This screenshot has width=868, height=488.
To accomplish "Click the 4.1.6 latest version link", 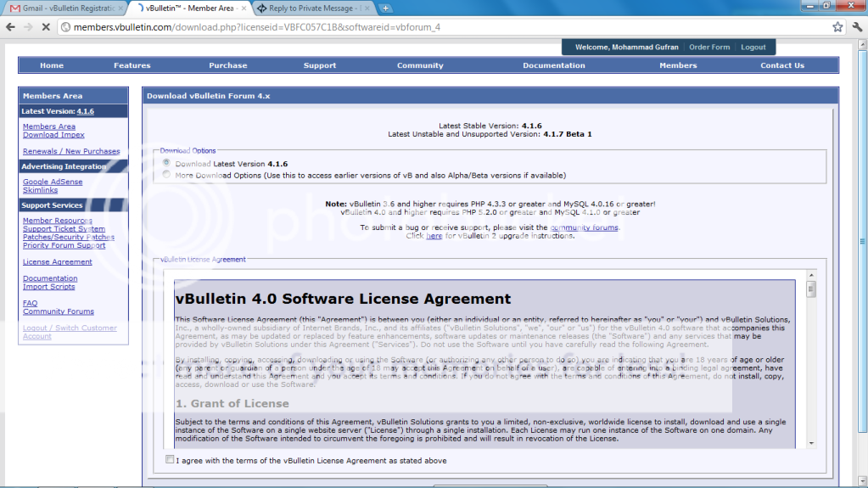I will (85, 111).
